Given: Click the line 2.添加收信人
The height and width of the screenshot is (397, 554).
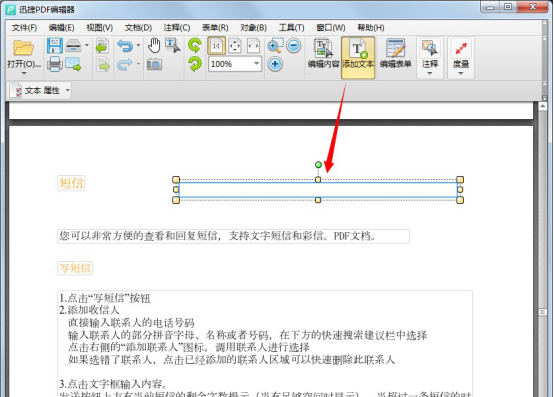Looking at the screenshot, I should coord(89,310).
